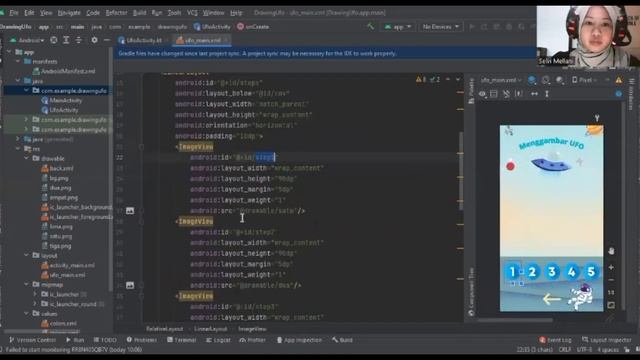Image resolution: width=640 pixels, height=360 pixels.
Task: Open the VCS menu
Action: (192, 13)
